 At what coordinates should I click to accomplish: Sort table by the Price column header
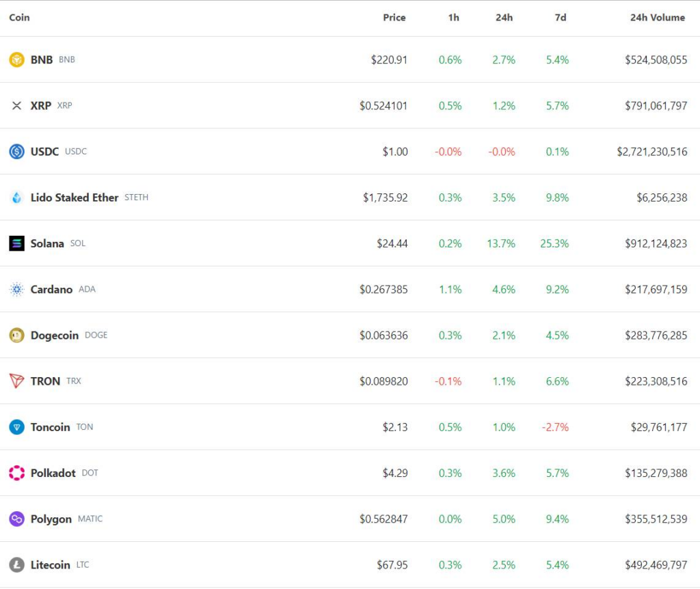[394, 18]
